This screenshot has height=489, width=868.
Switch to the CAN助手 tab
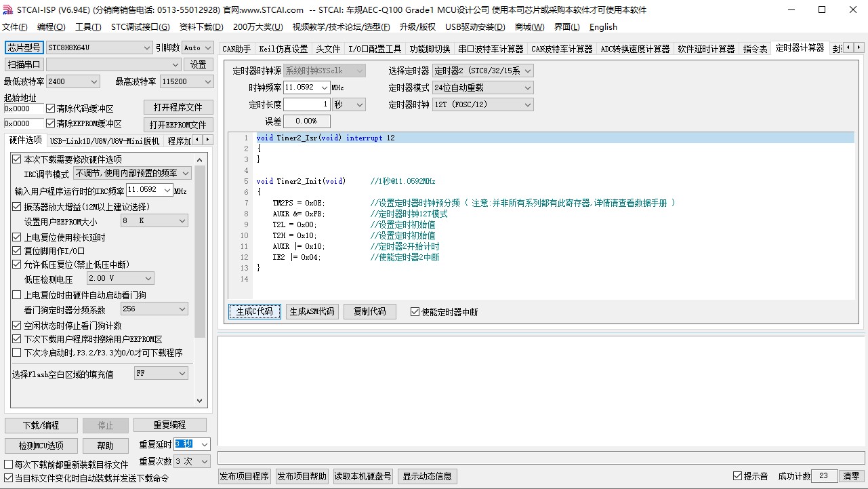coord(236,49)
